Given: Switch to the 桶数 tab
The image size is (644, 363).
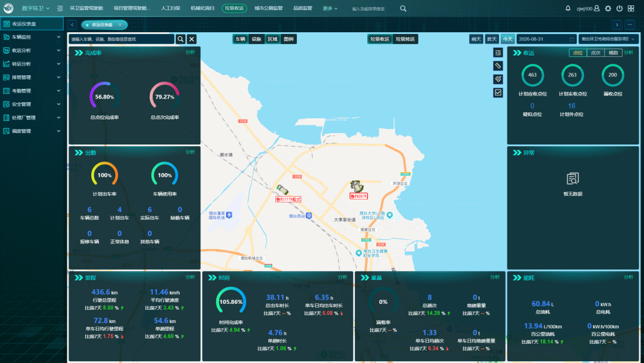Looking at the screenshot, I should pos(613,53).
